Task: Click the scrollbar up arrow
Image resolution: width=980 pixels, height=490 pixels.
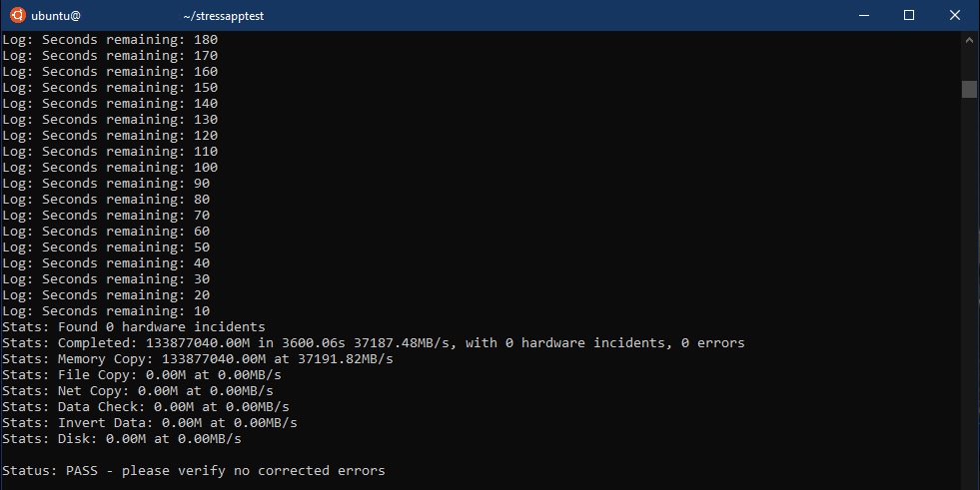Action: pyautogui.click(x=969, y=39)
